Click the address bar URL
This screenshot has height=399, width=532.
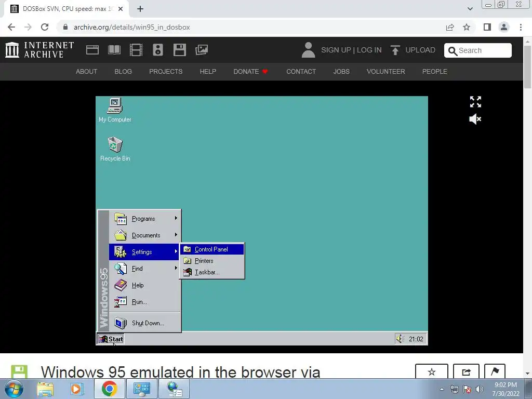pyautogui.click(x=131, y=27)
